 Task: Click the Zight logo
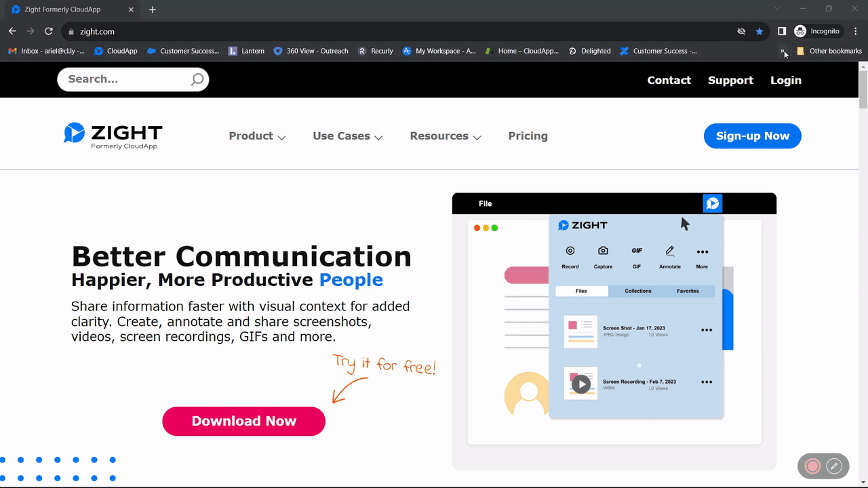tap(113, 136)
